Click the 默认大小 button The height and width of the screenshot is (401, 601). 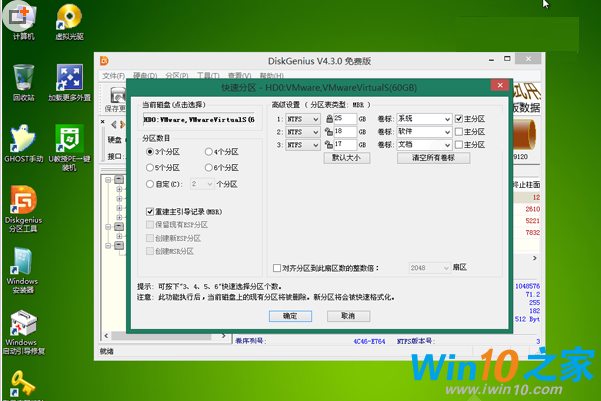coord(347,158)
